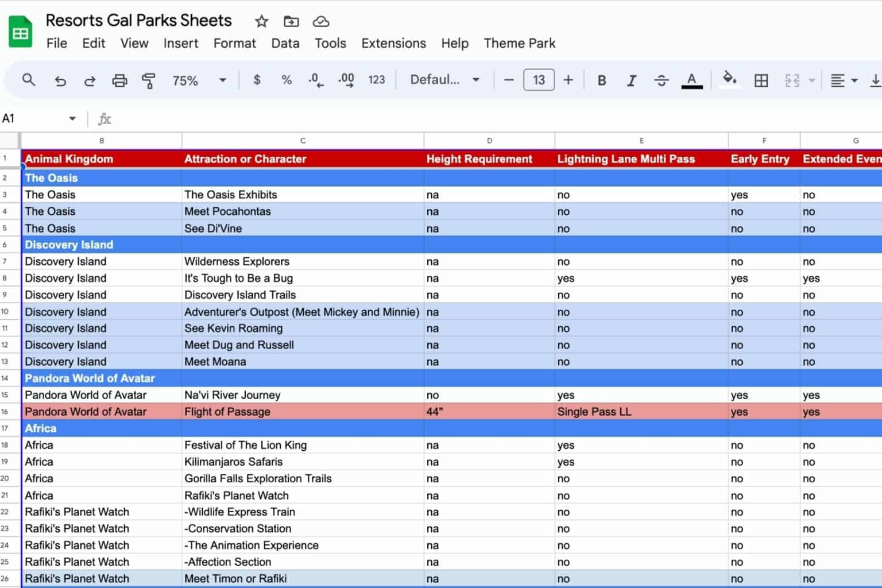The width and height of the screenshot is (882, 588).
Task: Open the Borders tool
Action: 761,80
